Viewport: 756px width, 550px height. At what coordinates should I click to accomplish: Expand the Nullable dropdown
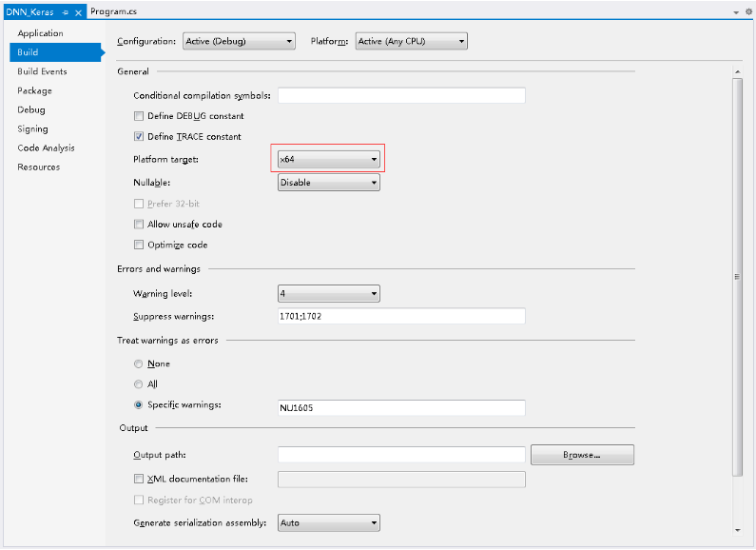point(329,183)
